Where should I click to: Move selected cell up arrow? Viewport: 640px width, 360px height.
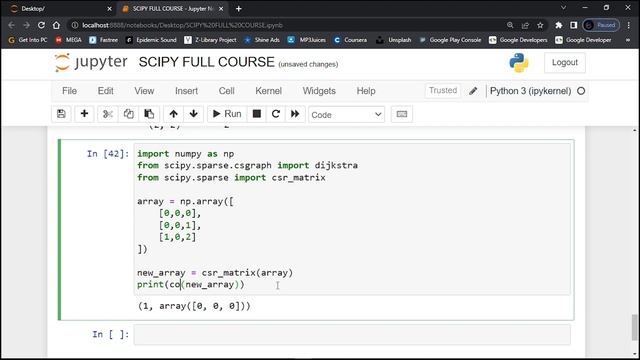click(x=173, y=114)
